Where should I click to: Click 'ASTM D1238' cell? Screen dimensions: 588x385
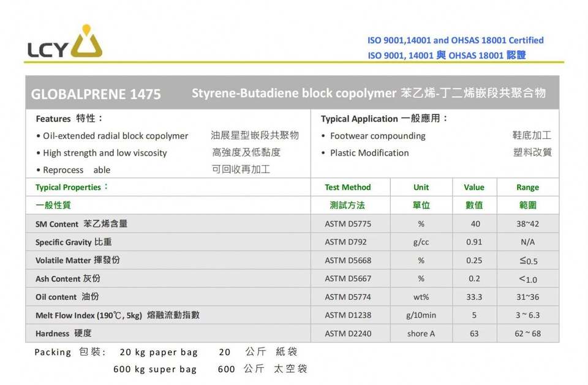point(348,315)
